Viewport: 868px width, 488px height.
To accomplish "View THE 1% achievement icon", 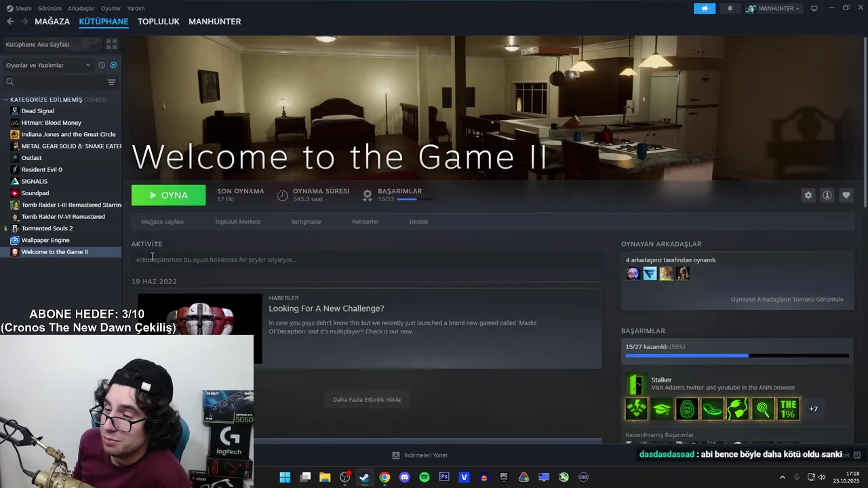I will [789, 409].
